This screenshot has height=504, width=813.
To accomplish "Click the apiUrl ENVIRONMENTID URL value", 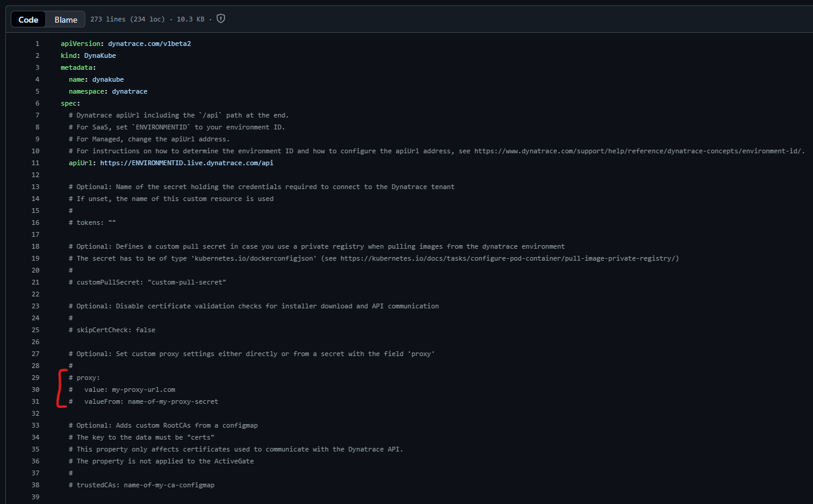I will 187,163.
